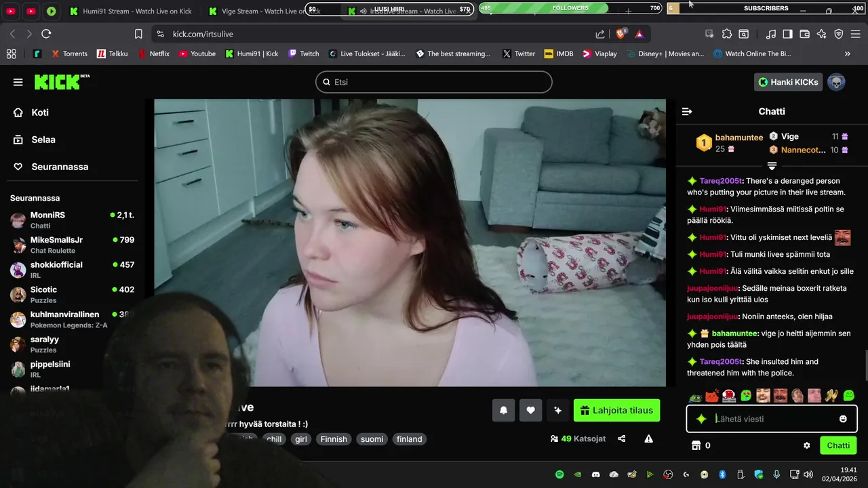Select the clapping hands emote
The width and height of the screenshot is (868, 488).
point(831,396)
